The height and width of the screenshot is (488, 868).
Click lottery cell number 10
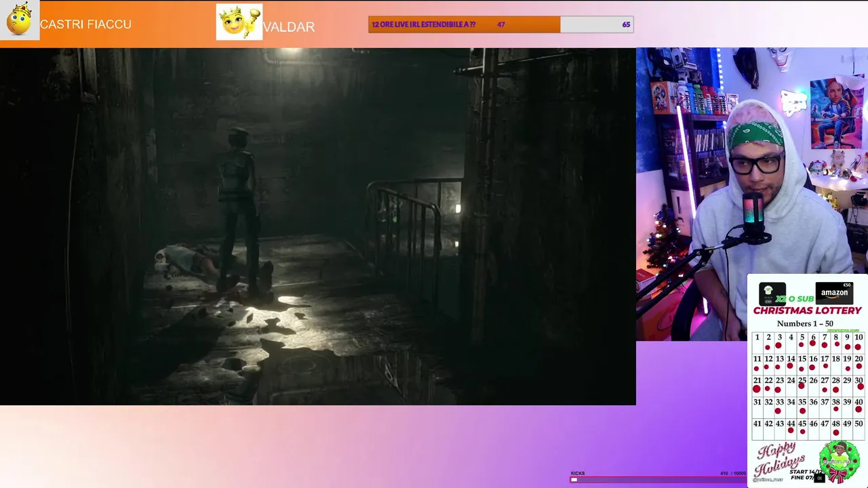(859, 342)
